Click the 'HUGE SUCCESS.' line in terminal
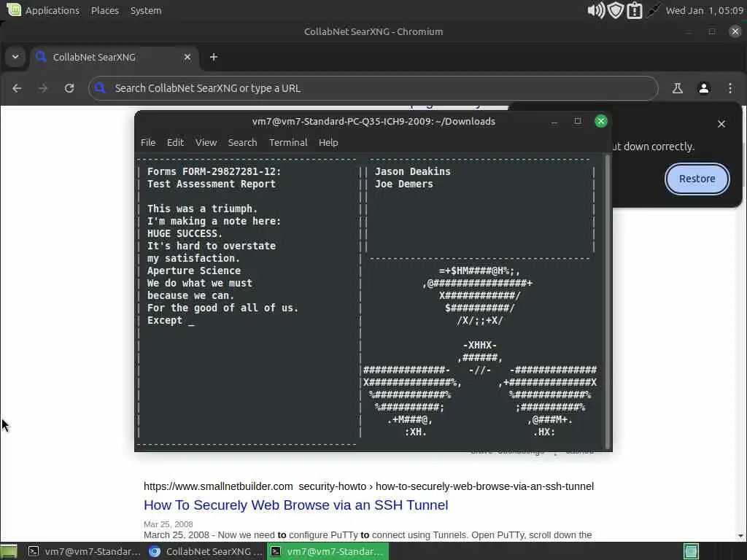This screenshot has width=747, height=560. 185,233
